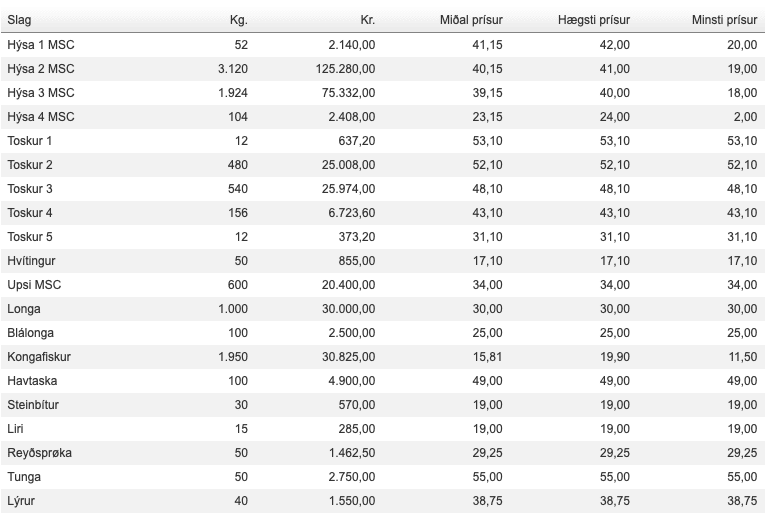Click the Kr. column header

(x=367, y=20)
